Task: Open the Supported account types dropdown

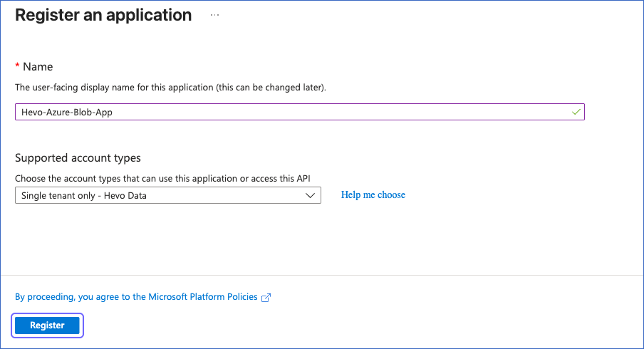Action: 168,195
